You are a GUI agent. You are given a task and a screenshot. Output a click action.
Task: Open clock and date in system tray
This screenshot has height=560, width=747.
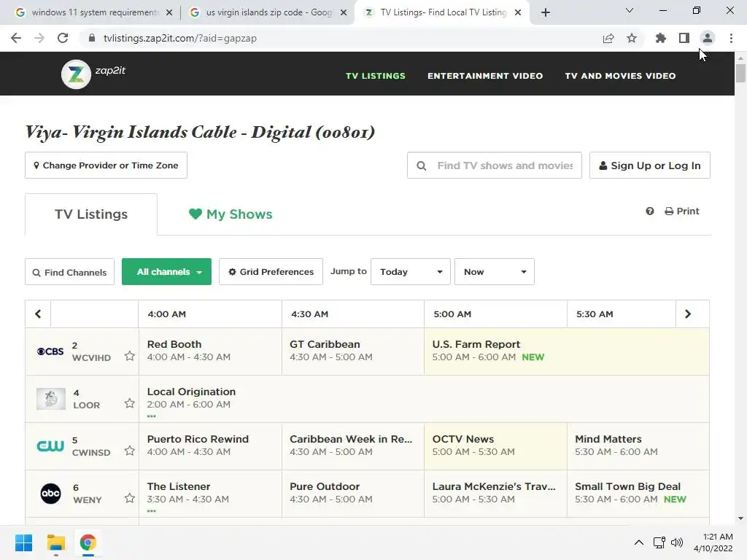pyautogui.click(x=713, y=542)
